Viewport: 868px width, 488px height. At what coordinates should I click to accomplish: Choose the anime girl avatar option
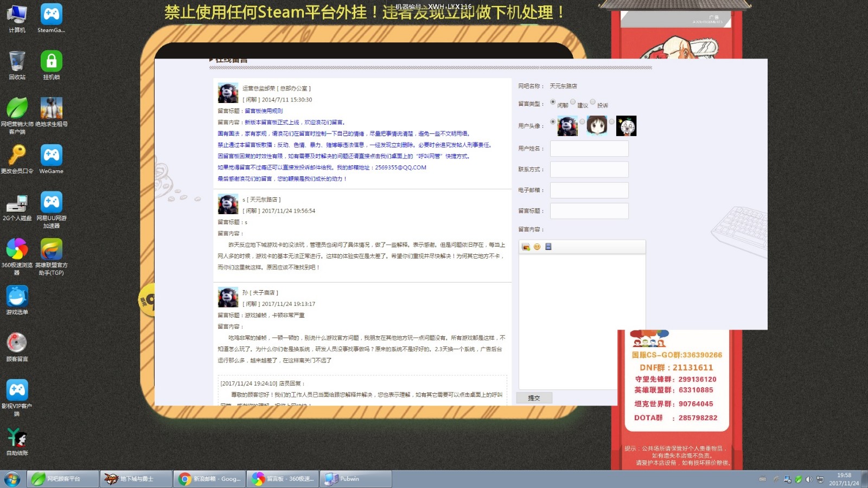[597, 126]
